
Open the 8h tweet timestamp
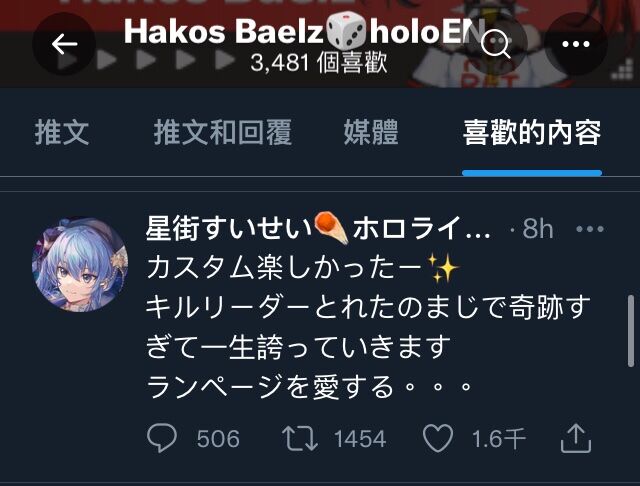click(538, 229)
